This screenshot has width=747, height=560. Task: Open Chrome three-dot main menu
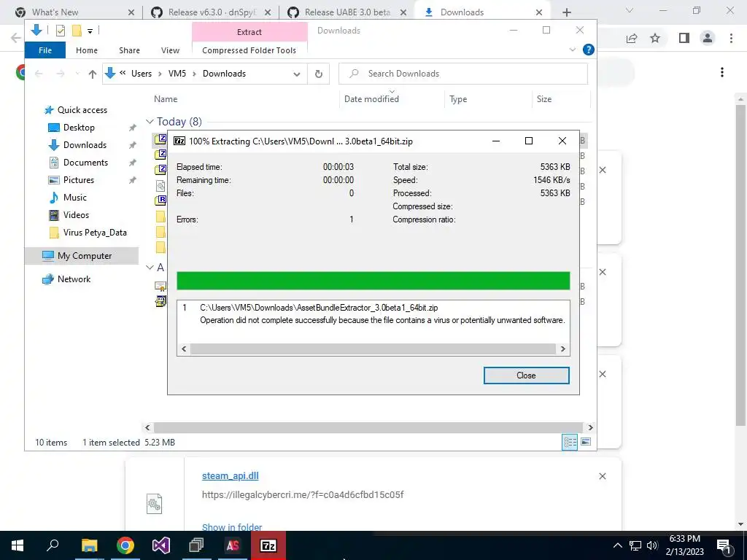tap(731, 38)
